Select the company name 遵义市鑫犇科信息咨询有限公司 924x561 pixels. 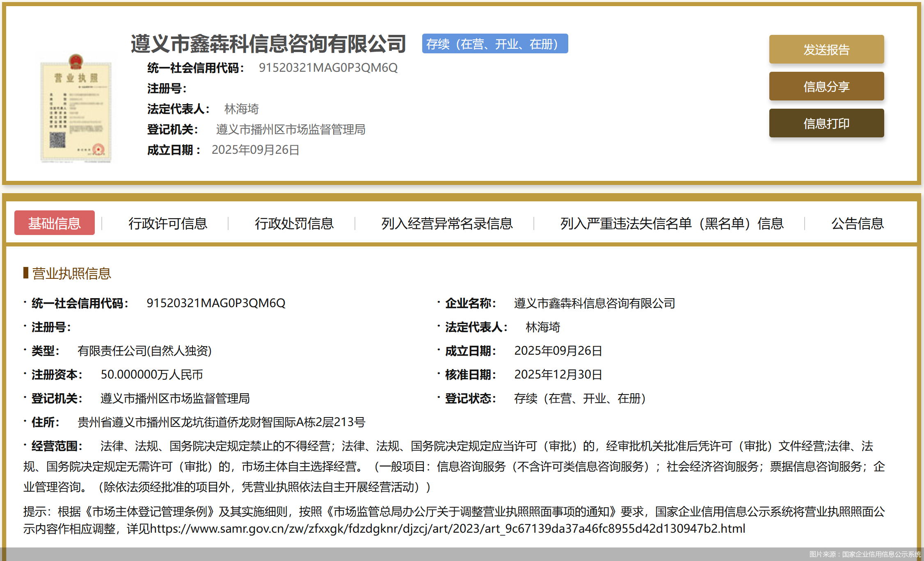(268, 44)
